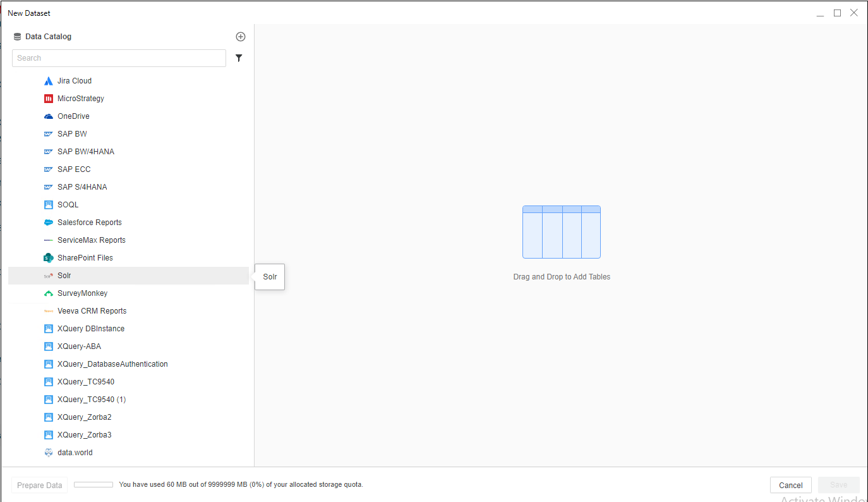
Task: Select Salesforce Reports in the list
Action: [x=128, y=223]
